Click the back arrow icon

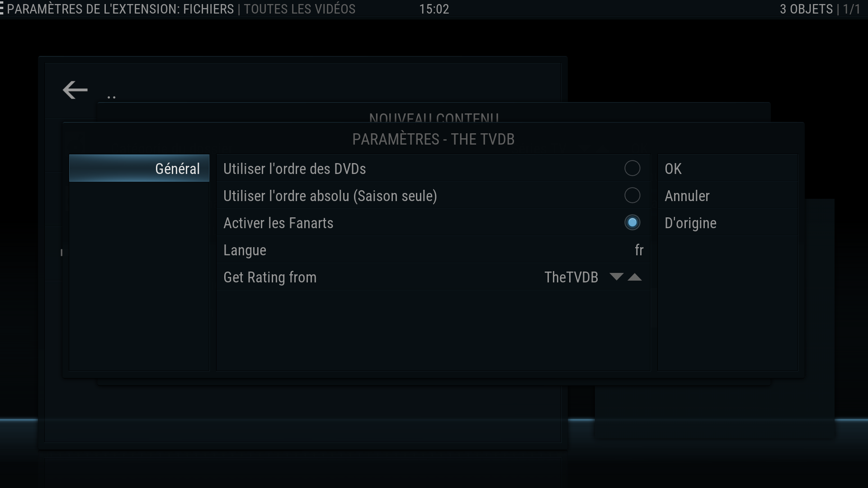[75, 90]
